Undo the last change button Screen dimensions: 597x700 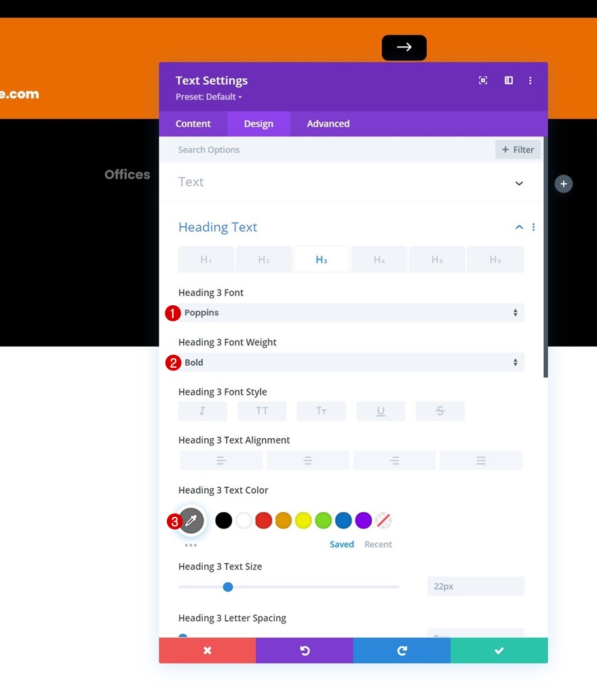click(x=305, y=650)
